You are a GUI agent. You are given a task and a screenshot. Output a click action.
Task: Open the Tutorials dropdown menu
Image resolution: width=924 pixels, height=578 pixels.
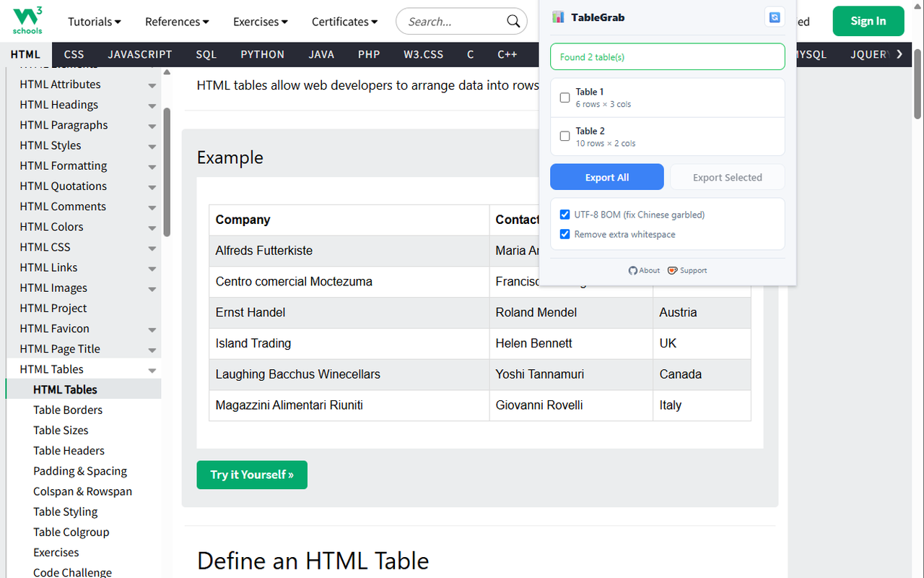point(95,22)
